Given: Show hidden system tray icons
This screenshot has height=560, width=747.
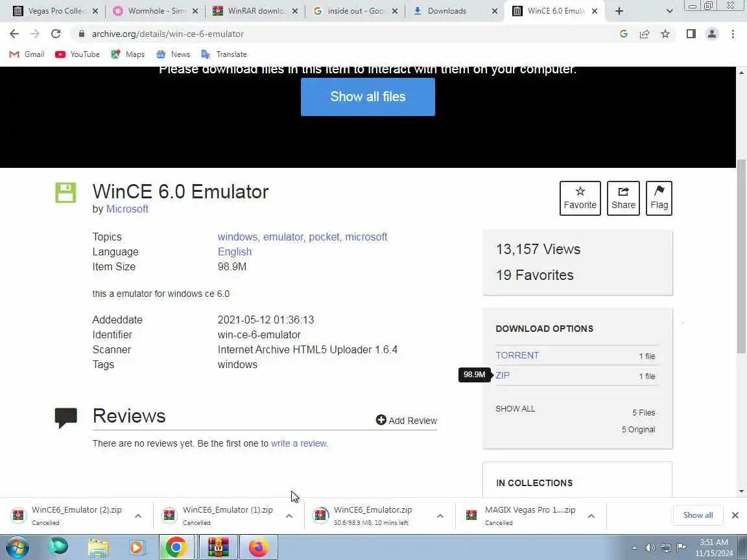Looking at the screenshot, I should (634, 548).
